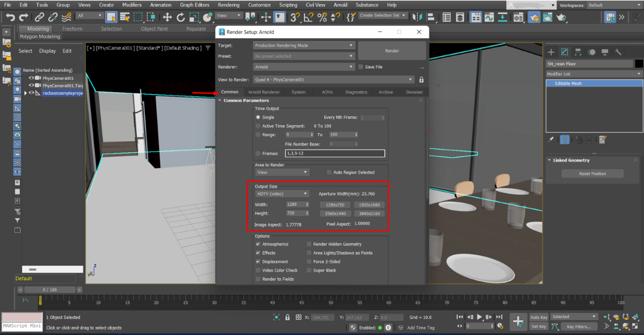Expand the Modifier List dropdown

point(638,73)
